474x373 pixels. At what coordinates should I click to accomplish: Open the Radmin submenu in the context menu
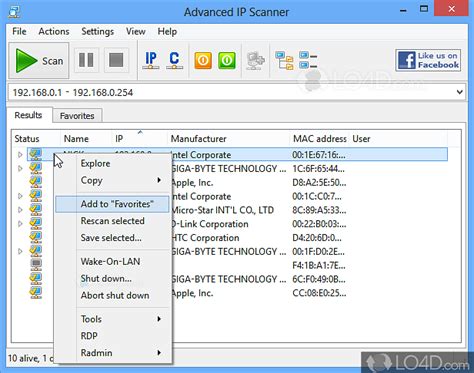pyautogui.click(x=113, y=353)
